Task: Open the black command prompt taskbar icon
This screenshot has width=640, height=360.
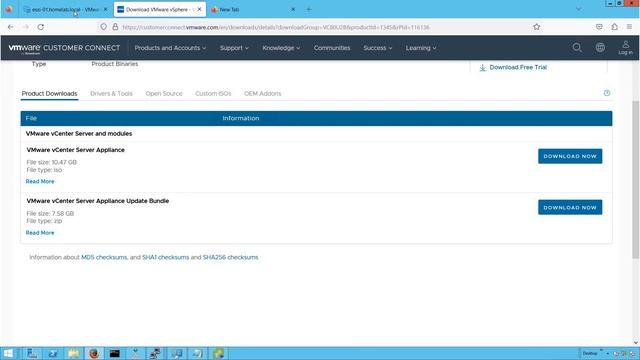Action: pyautogui.click(x=115, y=353)
